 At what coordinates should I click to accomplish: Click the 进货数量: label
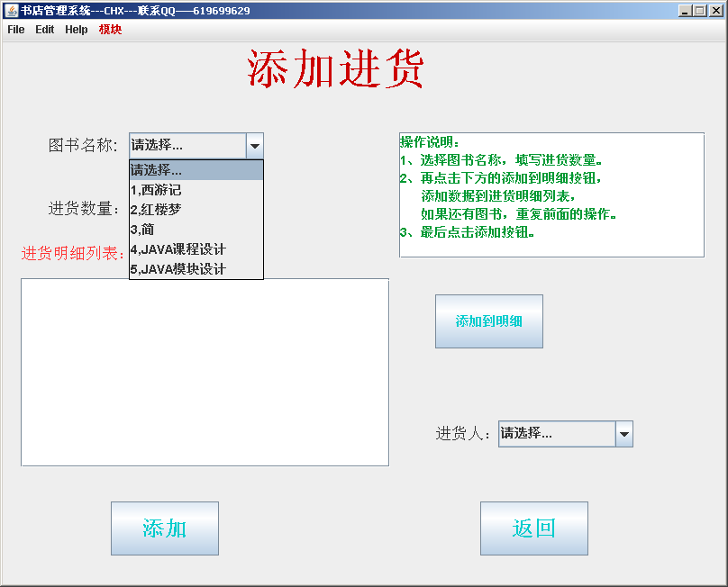click(84, 208)
